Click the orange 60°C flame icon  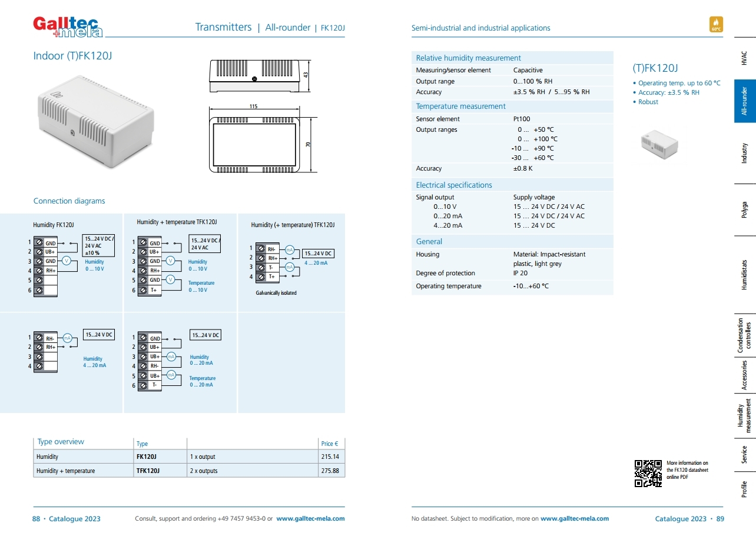[716, 24]
